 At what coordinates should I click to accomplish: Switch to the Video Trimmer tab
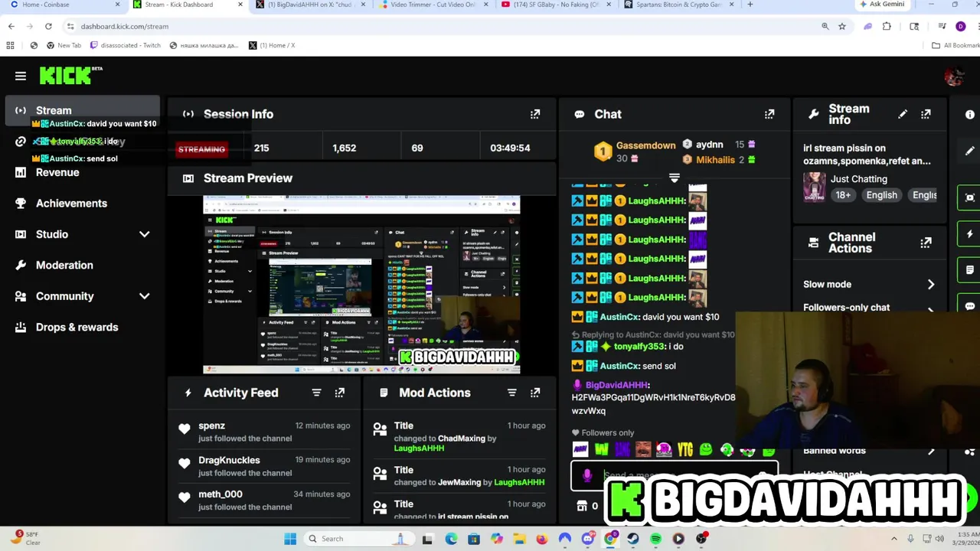435,5
